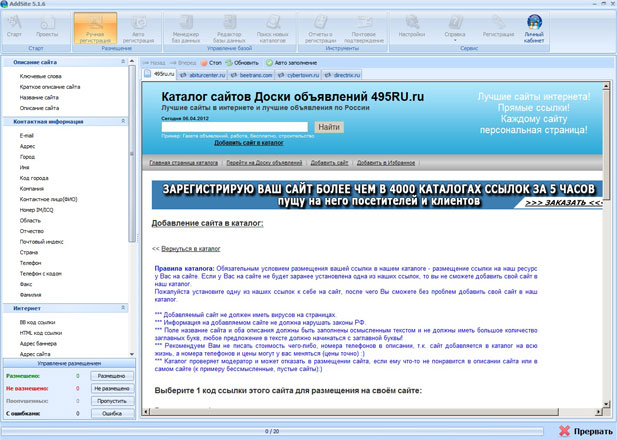
Task: Click the Назад browser navigation button
Action: click(x=154, y=63)
